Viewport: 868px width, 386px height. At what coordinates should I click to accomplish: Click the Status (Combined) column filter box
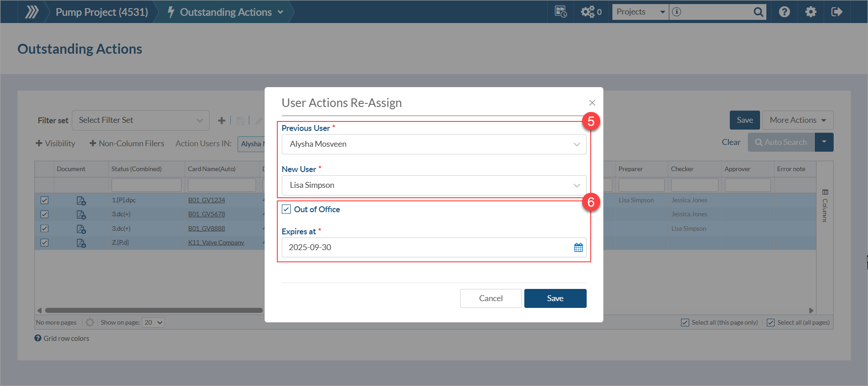point(146,185)
